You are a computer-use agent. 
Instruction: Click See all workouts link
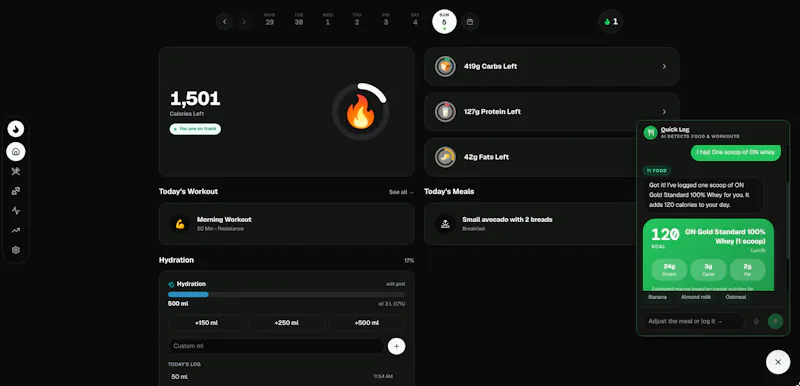coord(402,192)
